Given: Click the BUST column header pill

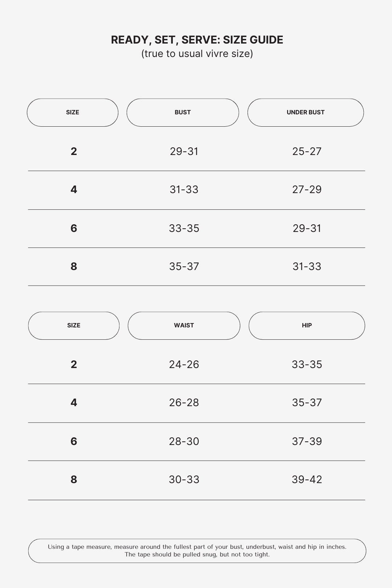Looking at the screenshot, I should tap(183, 113).
